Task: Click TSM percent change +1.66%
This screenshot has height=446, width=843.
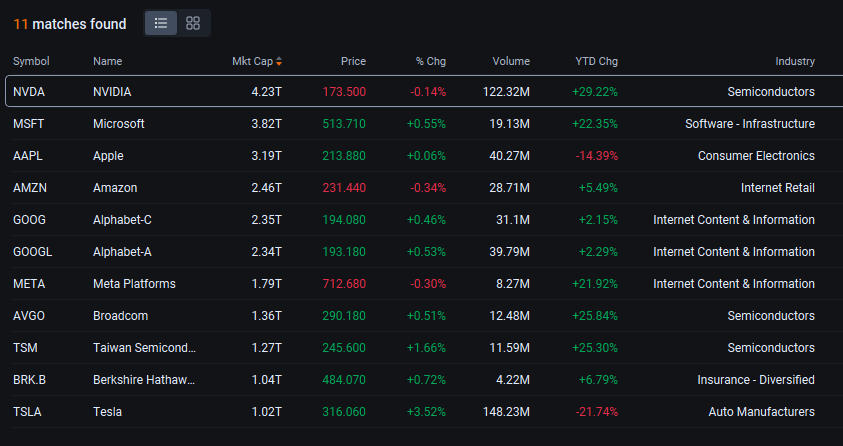Action: [426, 348]
